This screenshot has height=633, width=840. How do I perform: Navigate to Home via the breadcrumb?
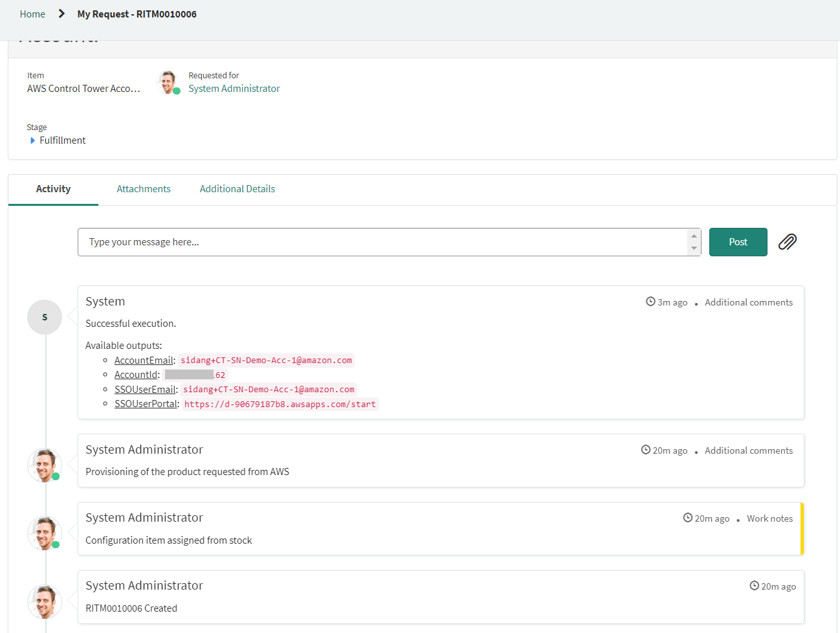pos(32,14)
